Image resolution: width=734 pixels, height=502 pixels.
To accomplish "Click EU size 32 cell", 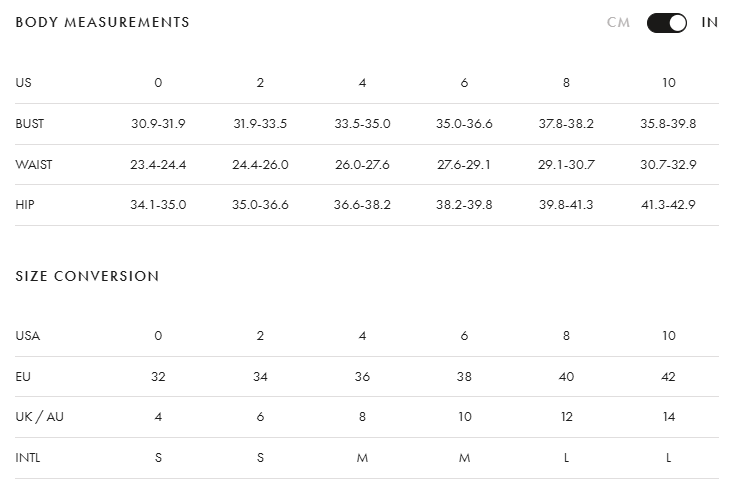I will [x=158, y=377].
